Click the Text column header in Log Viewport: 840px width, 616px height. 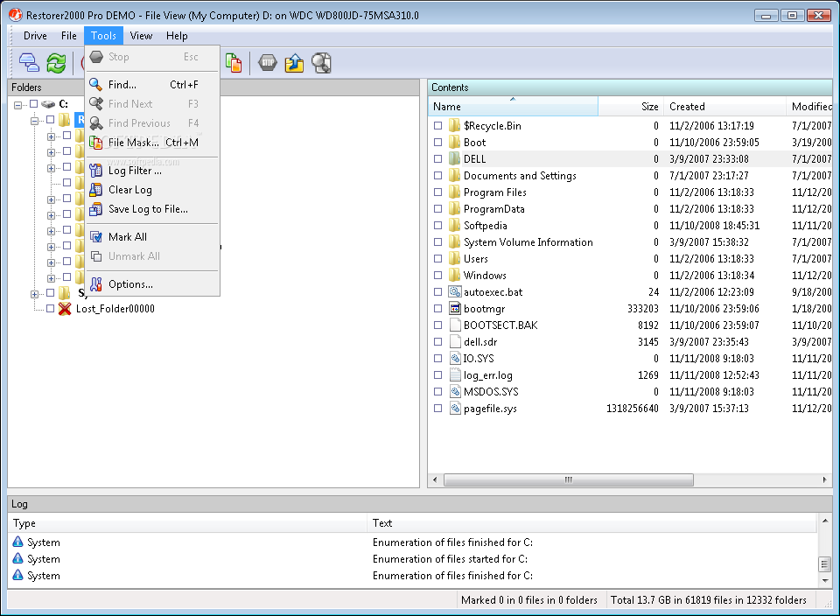pos(592,522)
